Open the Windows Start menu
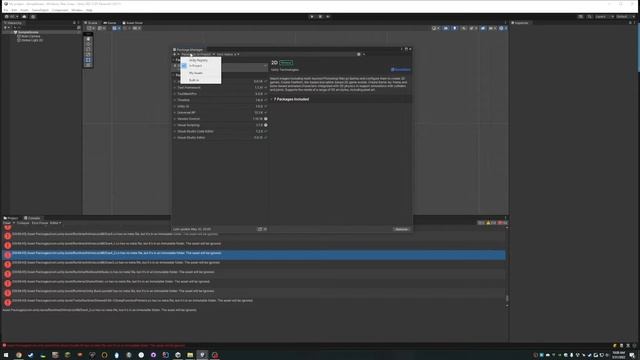The height and width of the screenshot is (360, 640). (6, 355)
